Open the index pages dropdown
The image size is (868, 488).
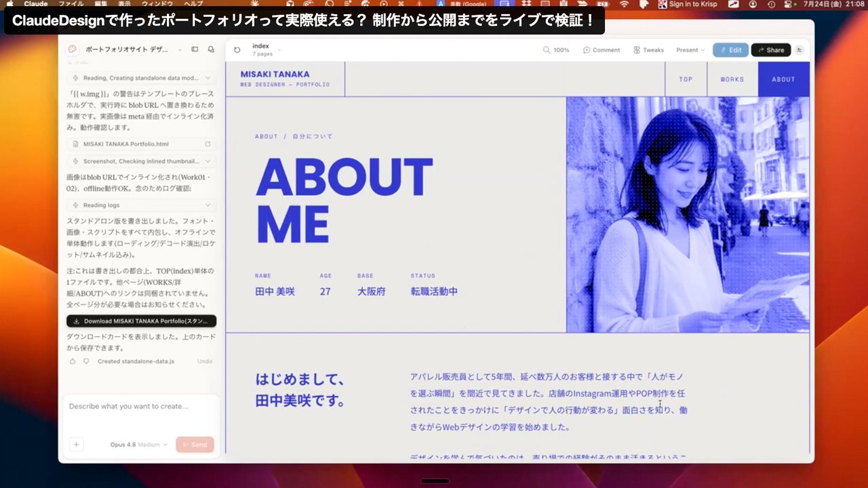pyautogui.click(x=267, y=49)
